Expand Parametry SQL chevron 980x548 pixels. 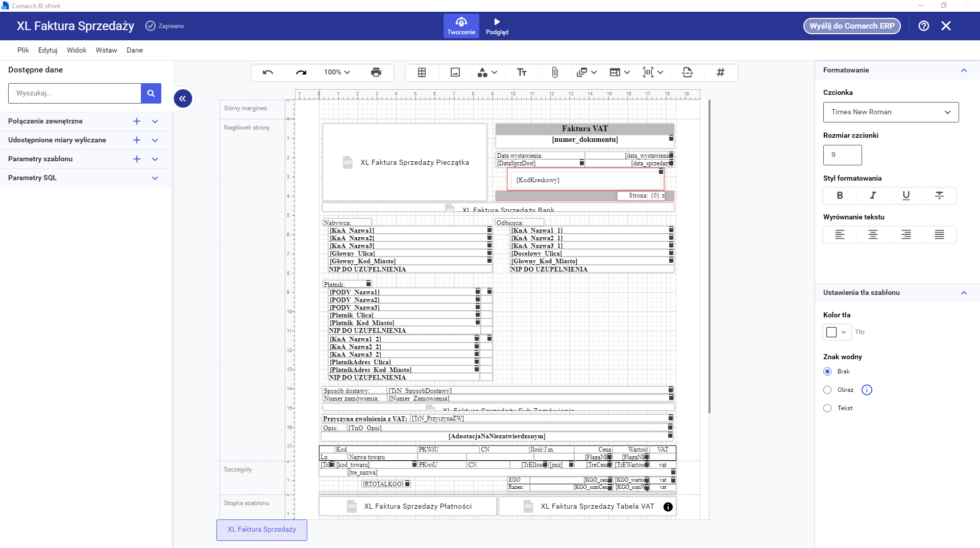tap(155, 178)
